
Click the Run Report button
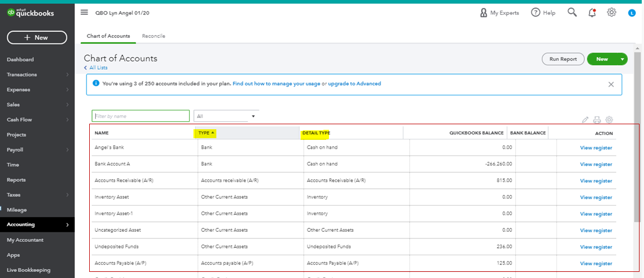click(x=563, y=59)
